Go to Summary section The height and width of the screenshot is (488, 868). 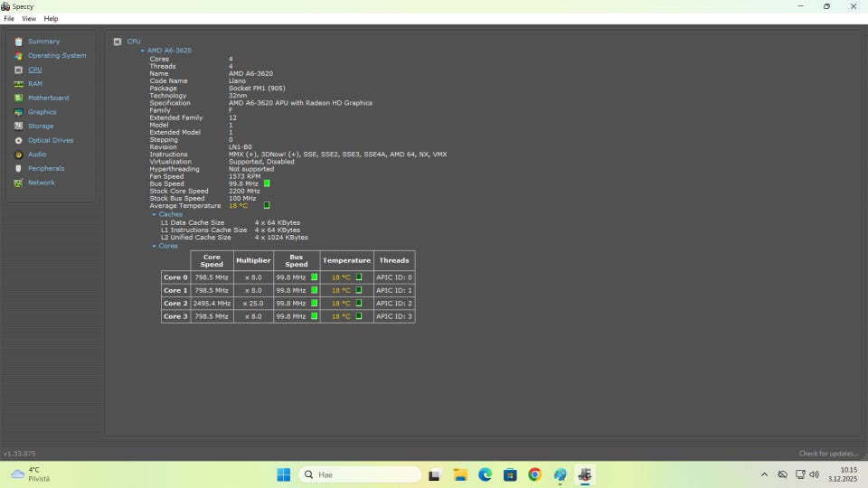43,42
